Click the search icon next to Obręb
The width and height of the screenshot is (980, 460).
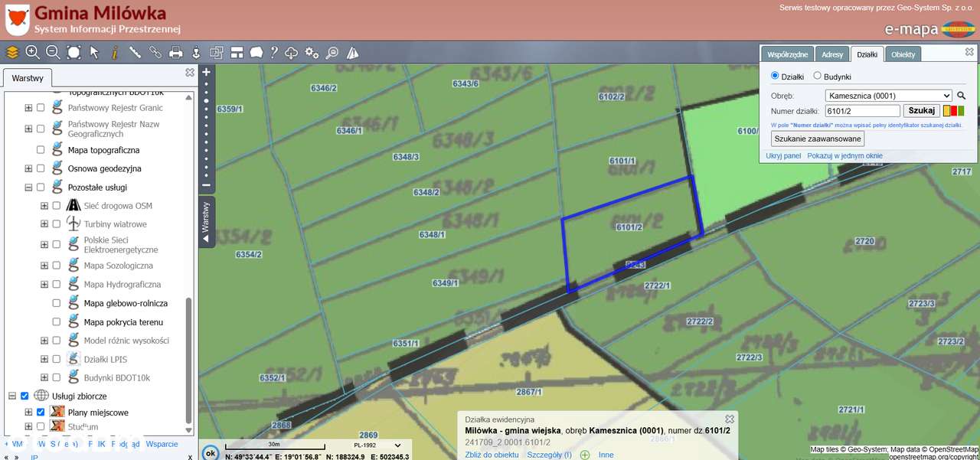tap(962, 96)
